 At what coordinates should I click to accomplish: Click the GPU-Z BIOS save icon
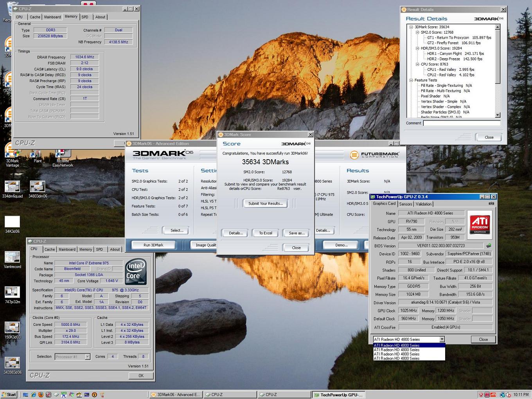(489, 246)
